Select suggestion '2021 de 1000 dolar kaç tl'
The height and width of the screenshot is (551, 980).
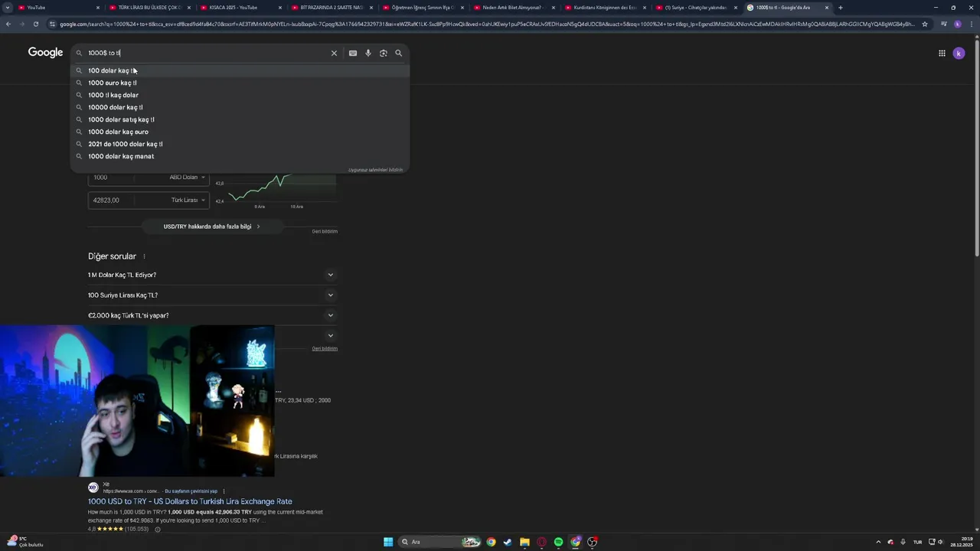click(x=240, y=144)
